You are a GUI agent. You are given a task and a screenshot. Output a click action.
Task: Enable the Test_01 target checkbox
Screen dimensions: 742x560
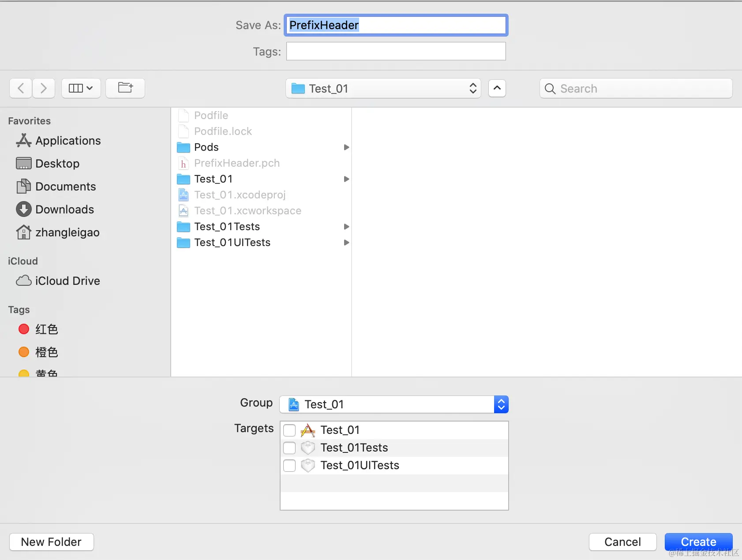[289, 430]
